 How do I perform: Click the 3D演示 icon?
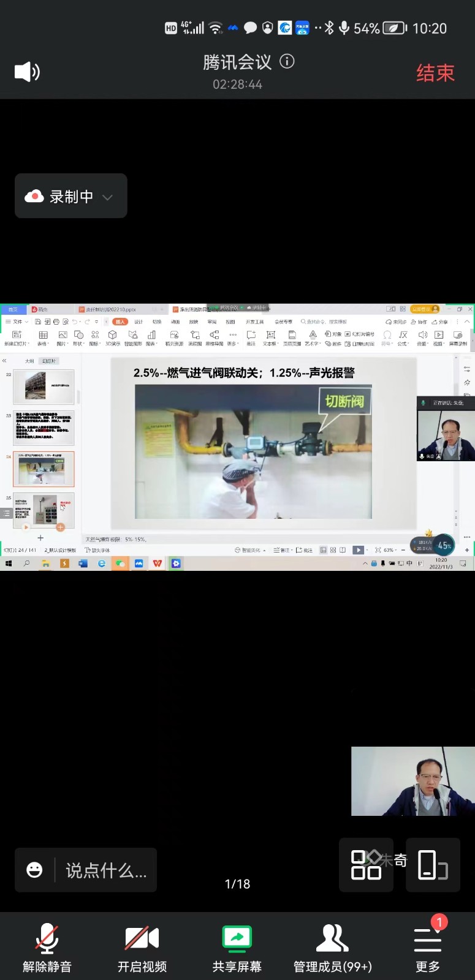tap(113, 338)
